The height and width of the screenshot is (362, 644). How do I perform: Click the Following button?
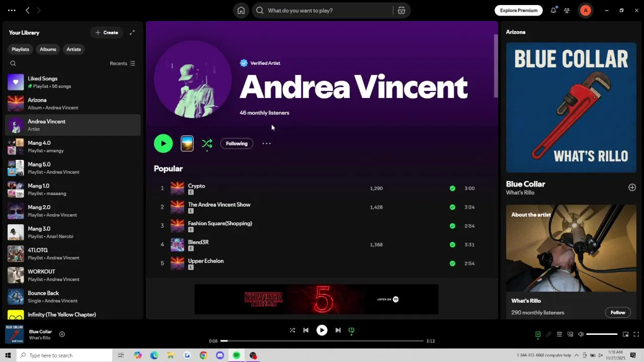[236, 144]
